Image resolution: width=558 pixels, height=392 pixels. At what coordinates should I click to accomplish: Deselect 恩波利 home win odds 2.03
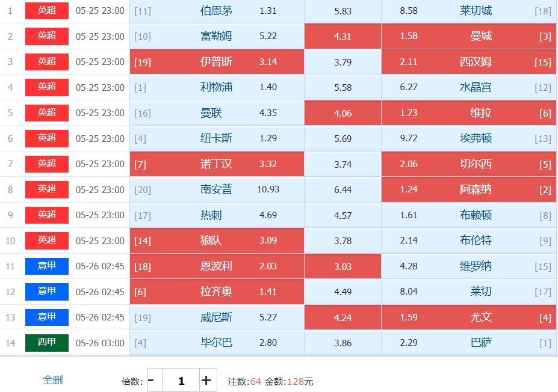click(x=217, y=266)
